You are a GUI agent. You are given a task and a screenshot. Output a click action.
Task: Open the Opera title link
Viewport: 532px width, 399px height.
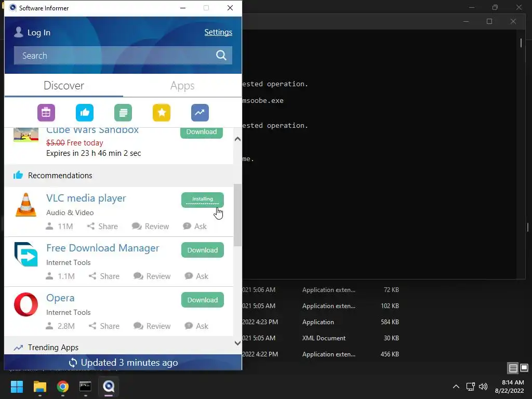point(60,298)
